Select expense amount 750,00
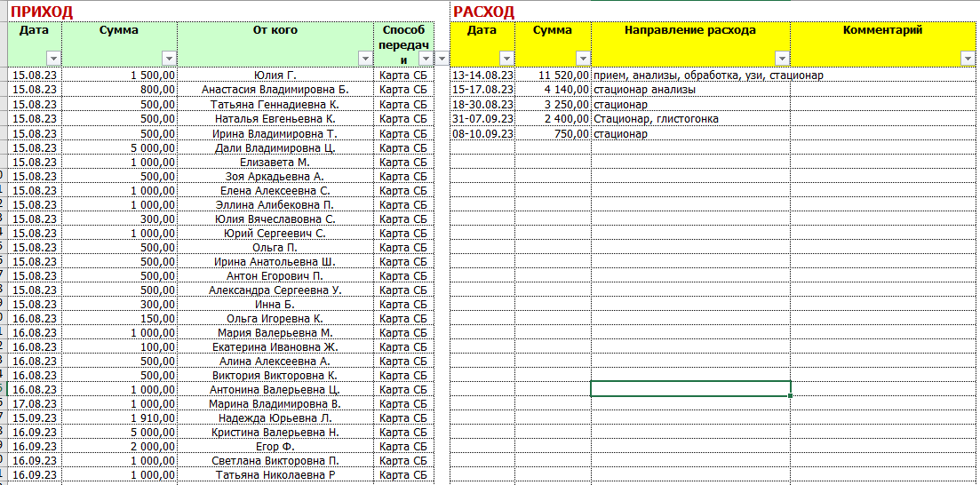Image resolution: width=980 pixels, height=485 pixels. point(554,133)
